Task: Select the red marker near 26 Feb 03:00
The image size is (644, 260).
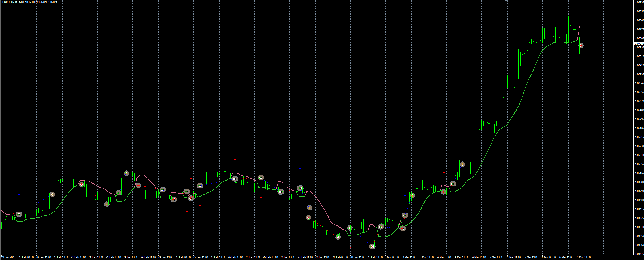Action: pos(234,179)
